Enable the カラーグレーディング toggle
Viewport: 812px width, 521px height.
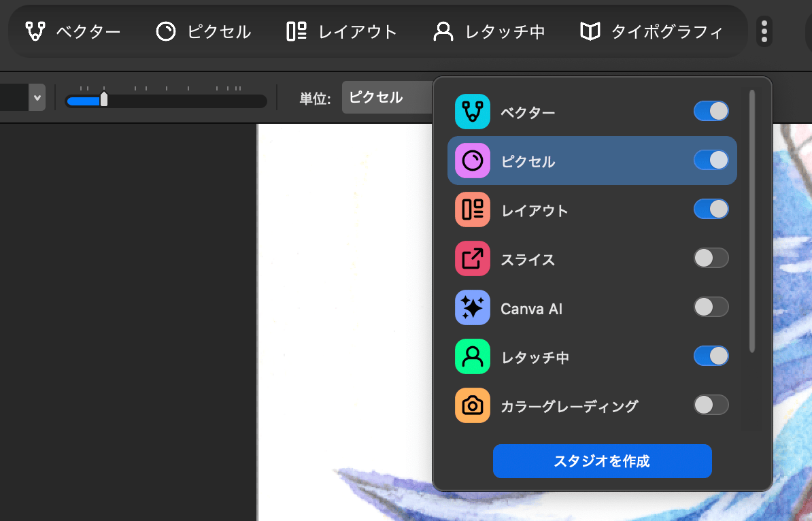(x=711, y=405)
